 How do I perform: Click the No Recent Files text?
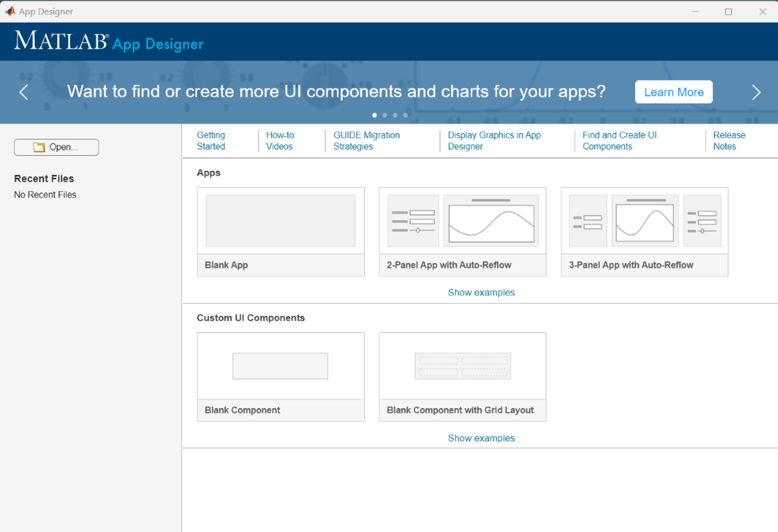pyautogui.click(x=45, y=195)
